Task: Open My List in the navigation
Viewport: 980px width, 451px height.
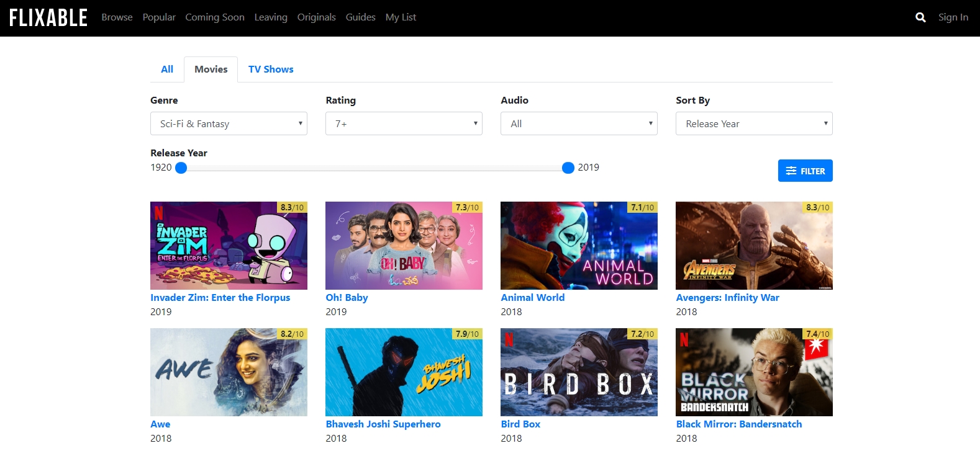Action: [x=401, y=17]
